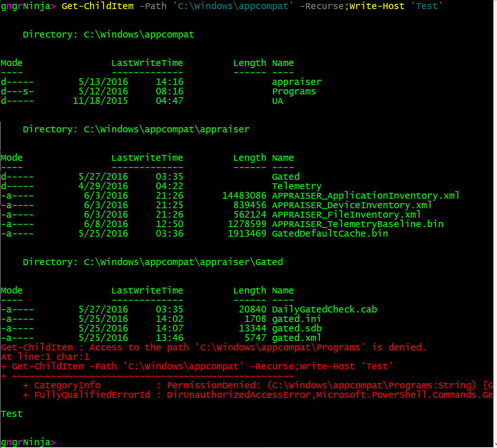Select APPRAISER_ApplicationInventory.xml file name
The image size is (497, 448).
tap(365, 196)
